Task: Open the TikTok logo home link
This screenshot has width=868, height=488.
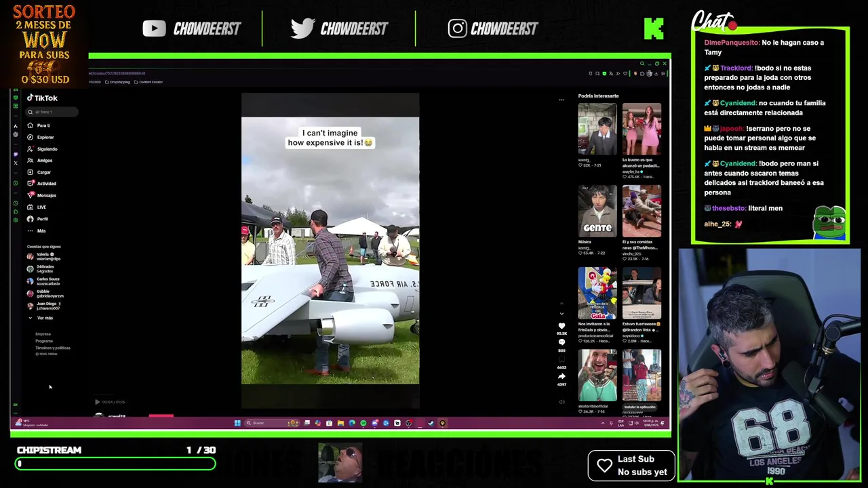Action: tap(42, 98)
